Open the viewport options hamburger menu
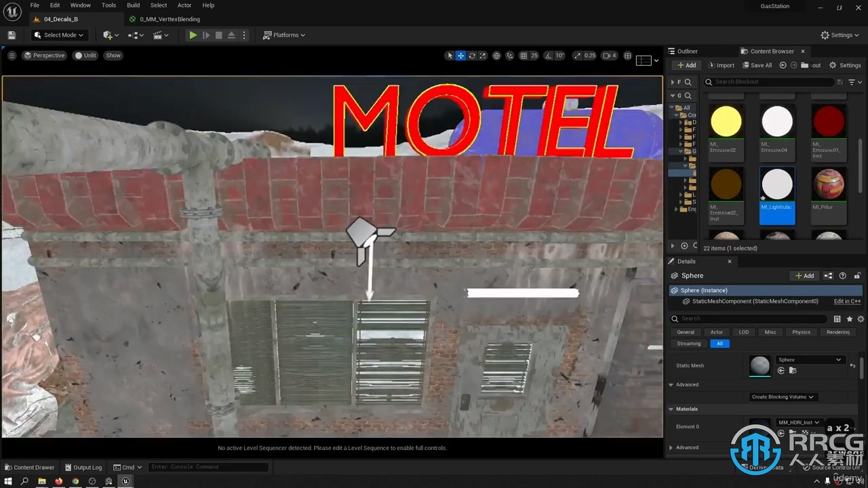 click(x=12, y=56)
